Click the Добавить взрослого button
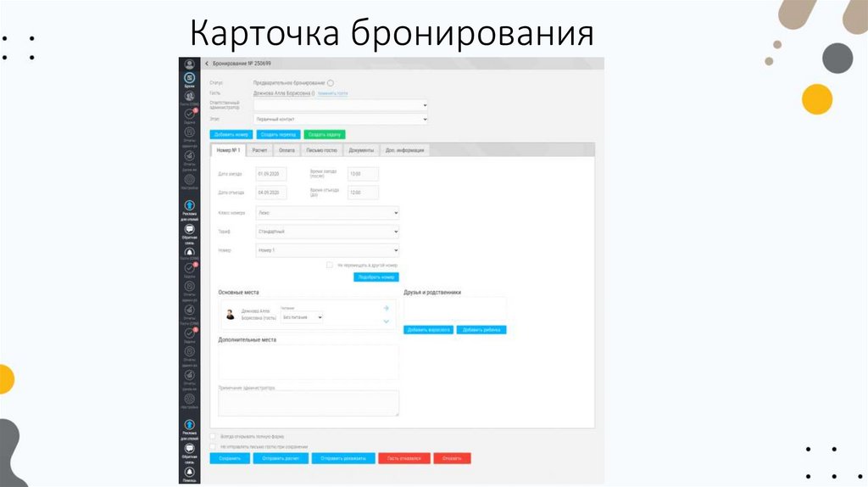868x487 pixels. pos(428,330)
